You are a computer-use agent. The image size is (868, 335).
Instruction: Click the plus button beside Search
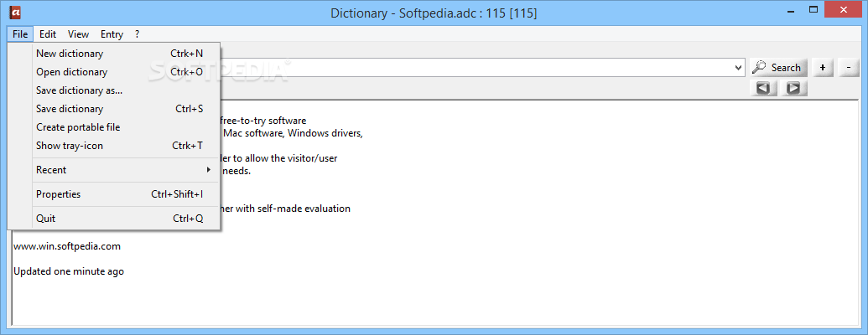(823, 68)
